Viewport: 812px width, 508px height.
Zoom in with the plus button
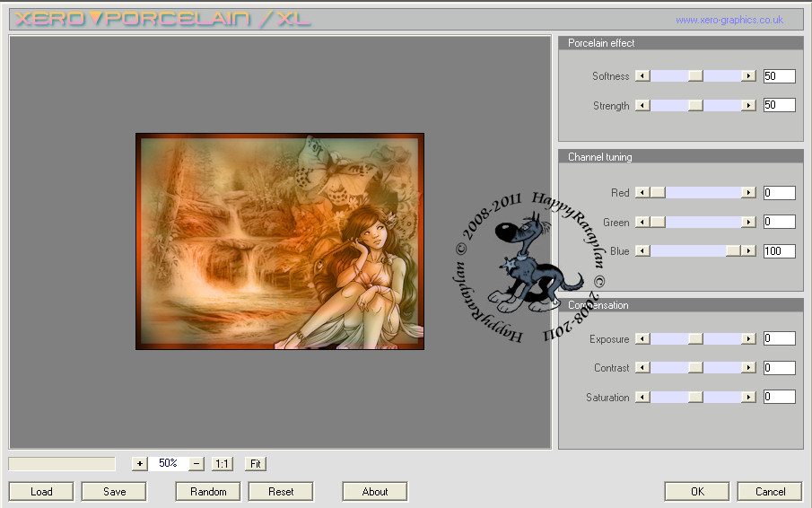(140, 463)
